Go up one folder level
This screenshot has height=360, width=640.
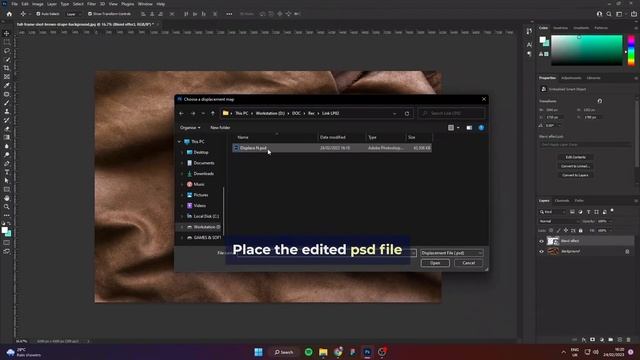213,113
